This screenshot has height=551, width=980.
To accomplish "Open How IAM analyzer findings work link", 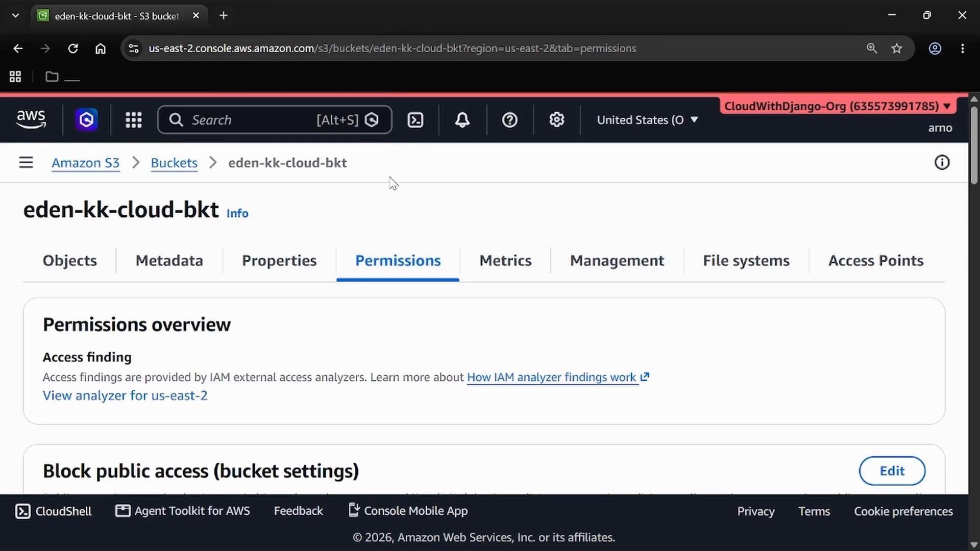I will [558, 377].
